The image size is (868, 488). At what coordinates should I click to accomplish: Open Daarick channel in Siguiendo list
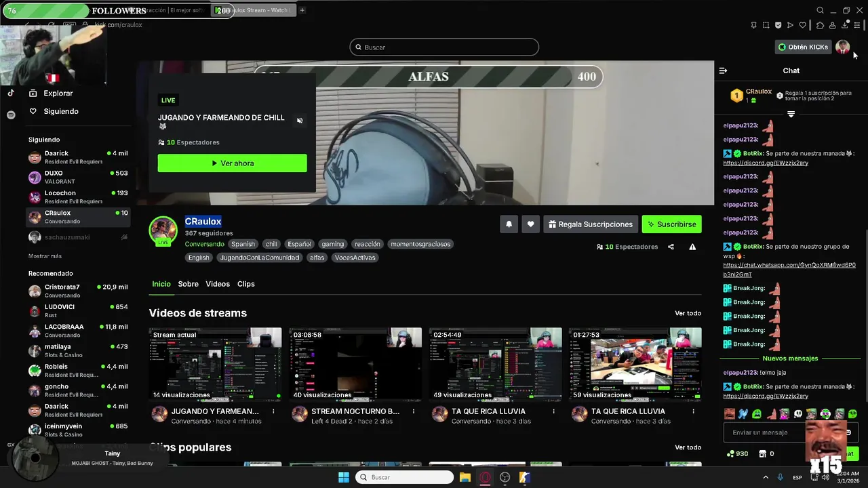pyautogui.click(x=77, y=157)
